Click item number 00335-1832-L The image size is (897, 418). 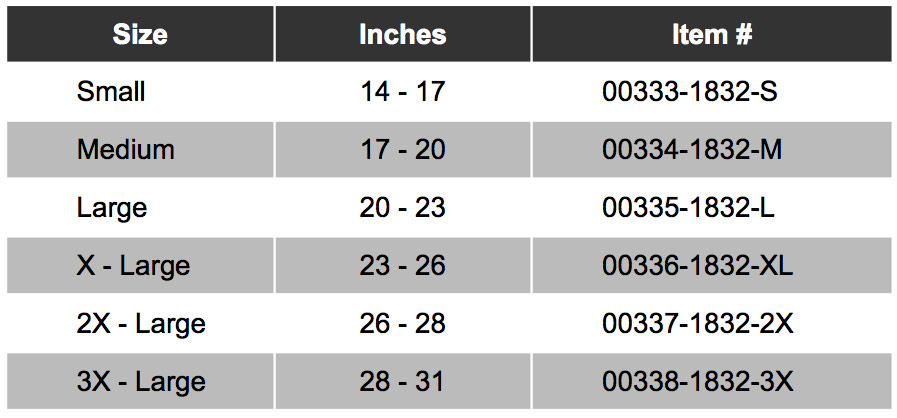pos(688,208)
